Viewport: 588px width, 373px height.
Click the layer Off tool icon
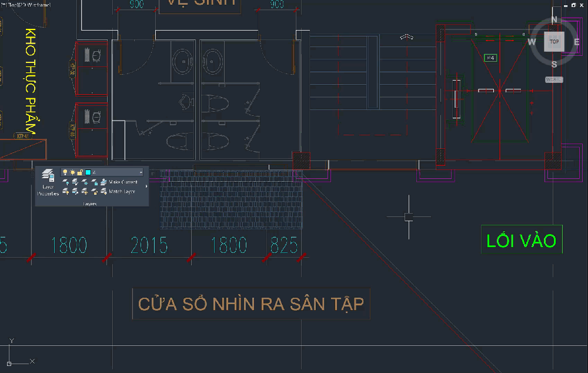point(66,182)
